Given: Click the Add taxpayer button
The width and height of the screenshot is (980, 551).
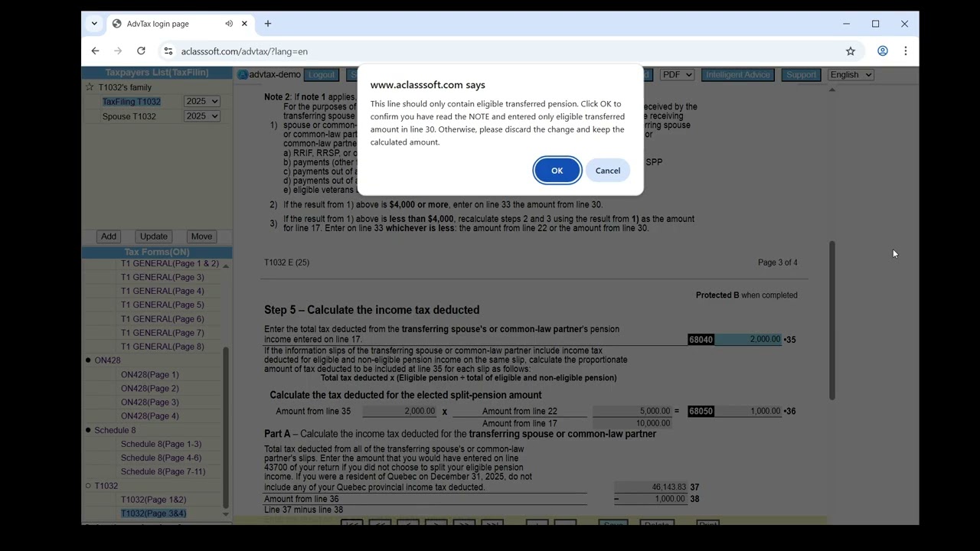Looking at the screenshot, I should [109, 236].
